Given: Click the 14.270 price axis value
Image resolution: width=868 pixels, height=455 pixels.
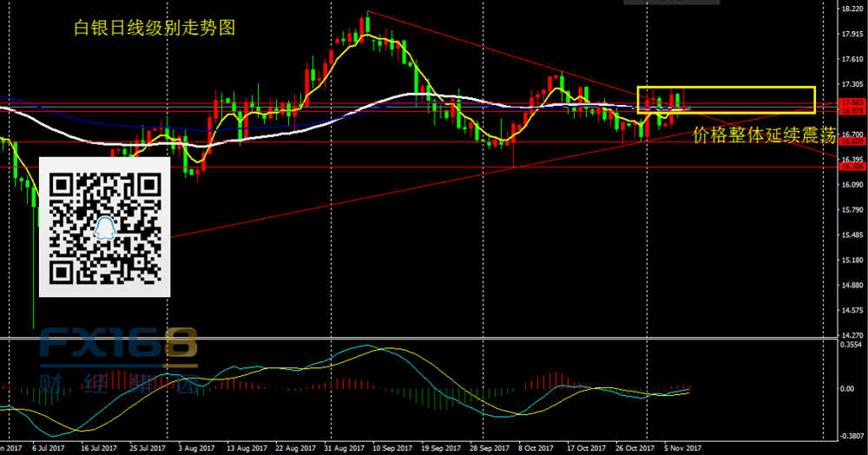Looking at the screenshot, I should click(x=850, y=334).
